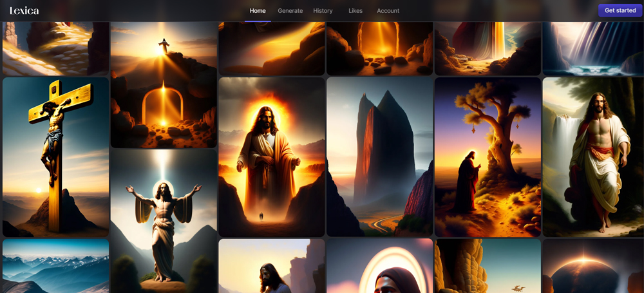The height and width of the screenshot is (293, 644).
Task: Open the dark sphere eclipse glow image
Action: tap(593, 266)
